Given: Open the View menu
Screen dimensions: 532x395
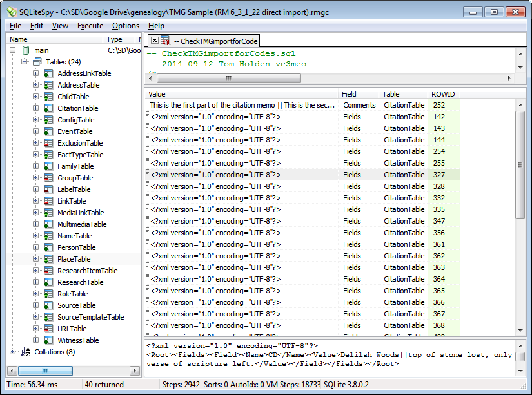Looking at the screenshot, I should pyautogui.click(x=60, y=26).
